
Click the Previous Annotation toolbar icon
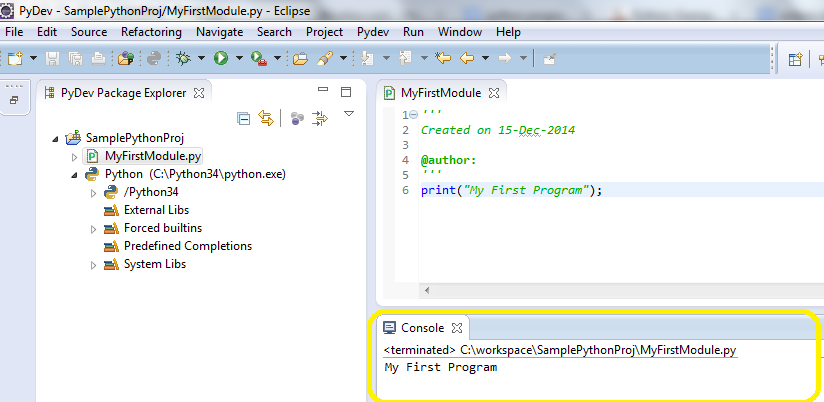click(405, 58)
